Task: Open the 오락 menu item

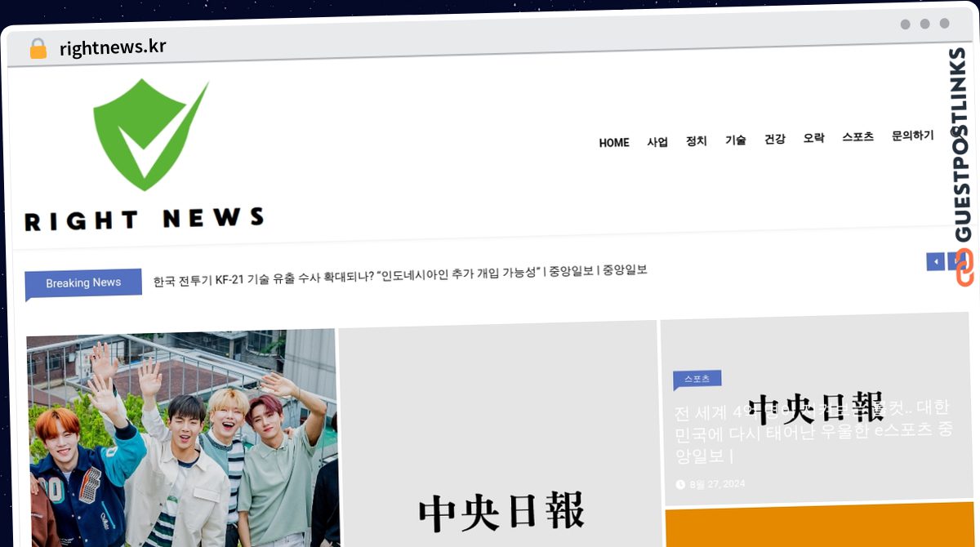Action: click(814, 138)
